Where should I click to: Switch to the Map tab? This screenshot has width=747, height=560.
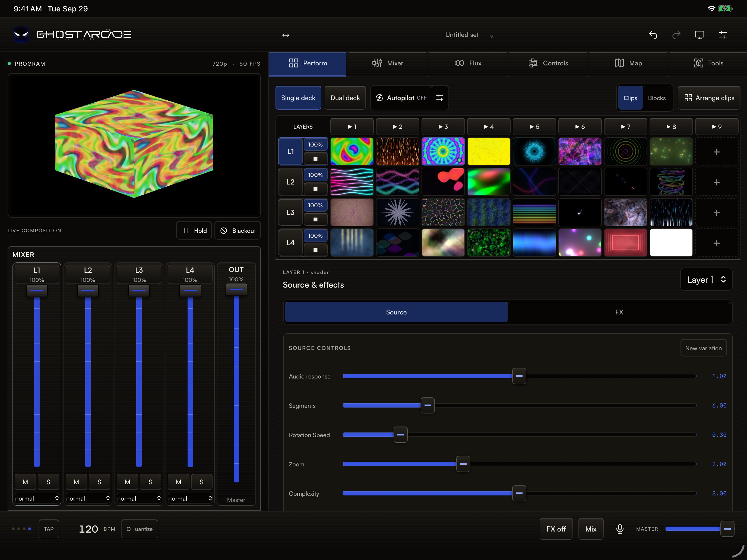[x=628, y=63]
